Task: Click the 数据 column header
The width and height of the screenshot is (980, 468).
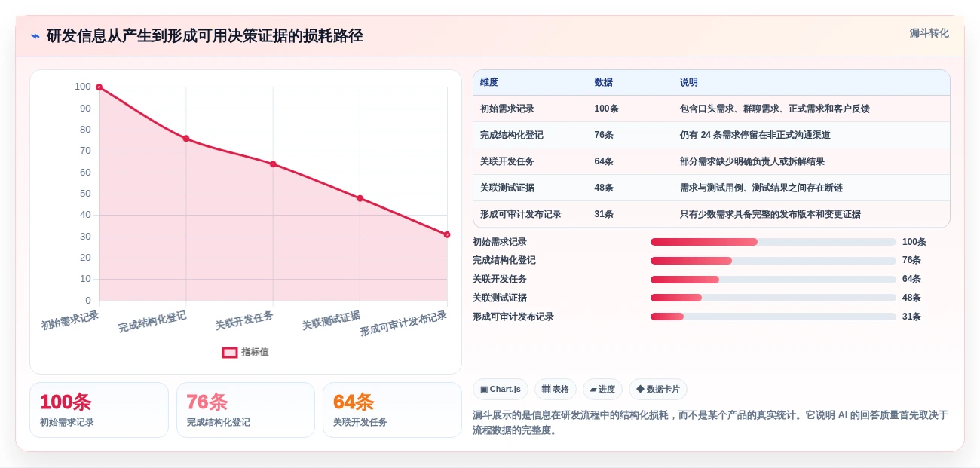Action: (x=603, y=82)
